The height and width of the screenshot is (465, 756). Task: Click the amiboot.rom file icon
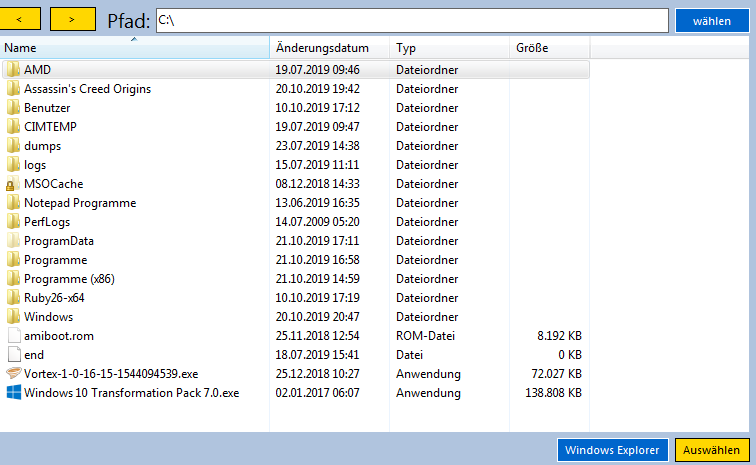[x=13, y=336]
